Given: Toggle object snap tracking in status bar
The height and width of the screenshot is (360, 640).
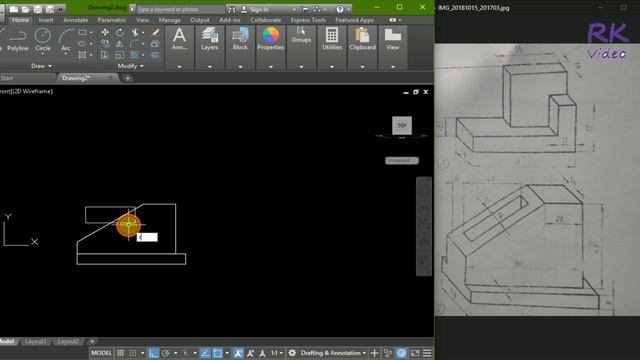Looking at the screenshot, I should coord(205,353).
